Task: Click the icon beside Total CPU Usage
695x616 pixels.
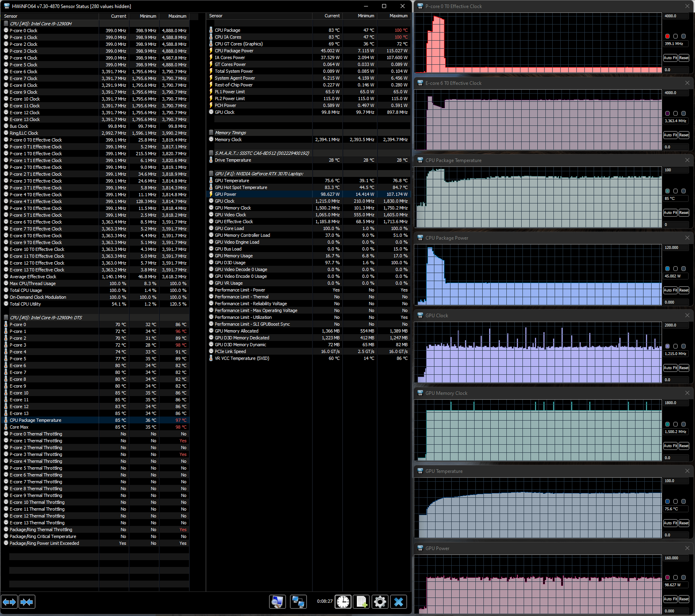Action: pos(6,290)
